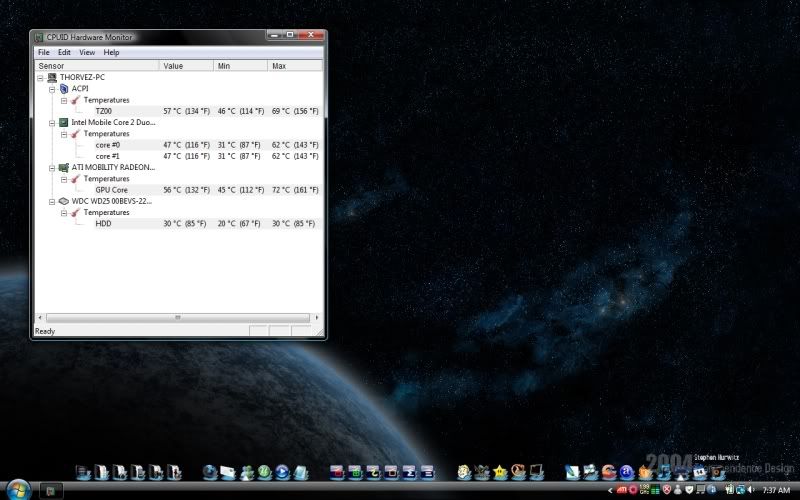The height and width of the screenshot is (500, 800).
Task: Collapse Temperatures expander under ATI Radeon
Action: [64, 179]
